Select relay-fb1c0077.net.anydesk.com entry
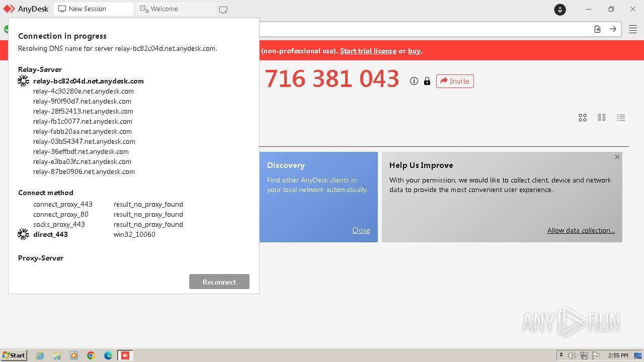The width and height of the screenshot is (644, 362). tap(83, 121)
